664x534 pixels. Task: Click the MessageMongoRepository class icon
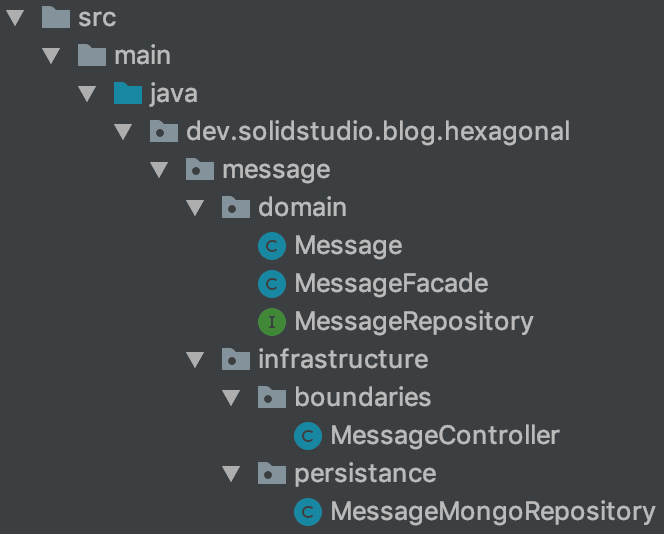click(308, 512)
